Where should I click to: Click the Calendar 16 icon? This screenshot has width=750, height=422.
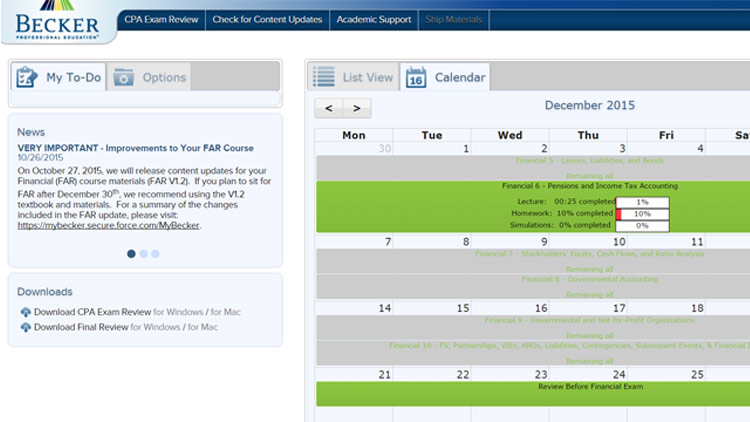click(x=416, y=78)
